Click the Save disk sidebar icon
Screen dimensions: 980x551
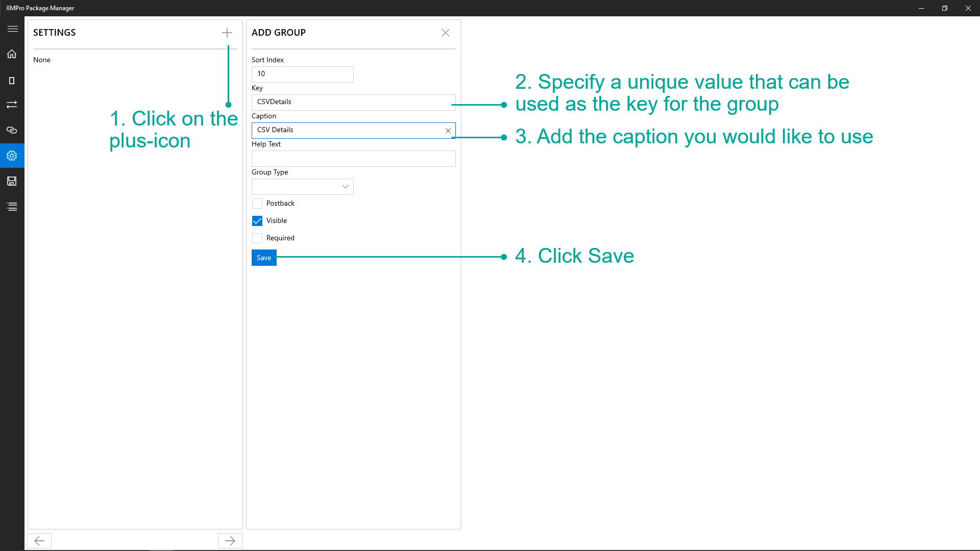12,181
